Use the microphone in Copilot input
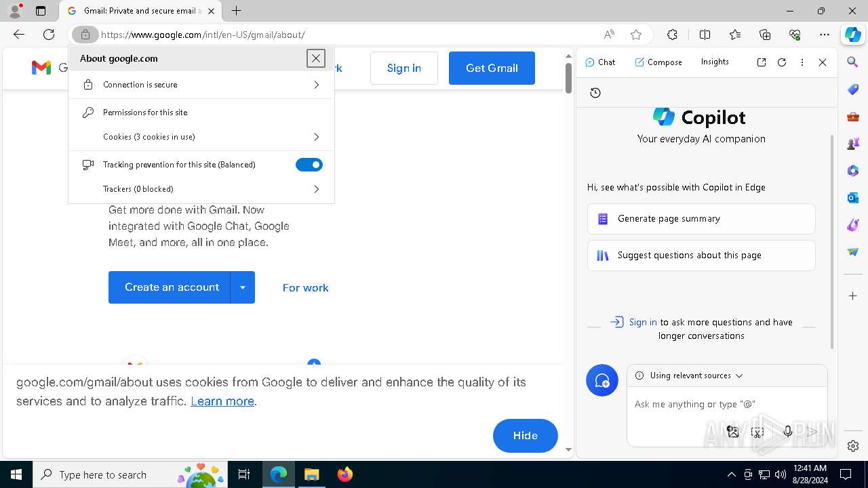 click(788, 432)
